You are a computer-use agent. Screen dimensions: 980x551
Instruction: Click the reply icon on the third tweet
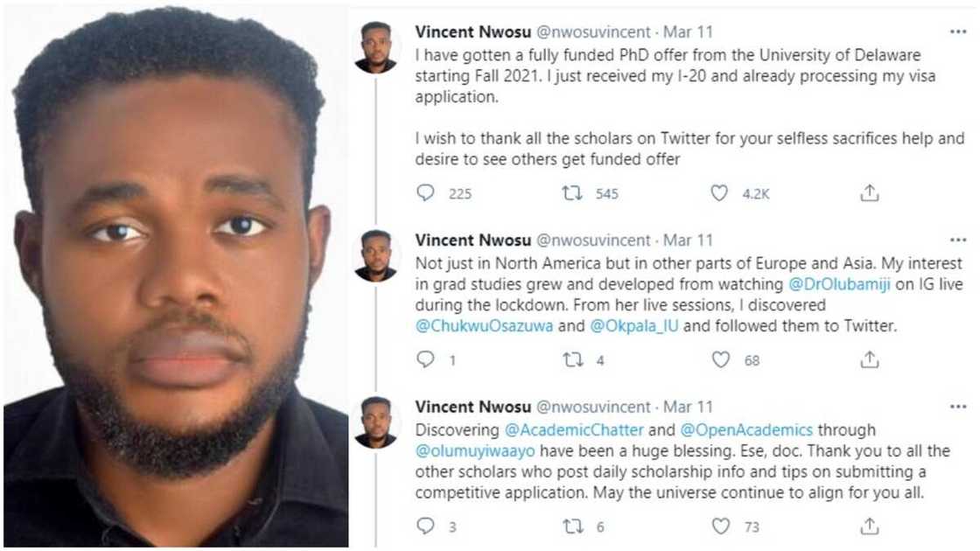point(425,526)
